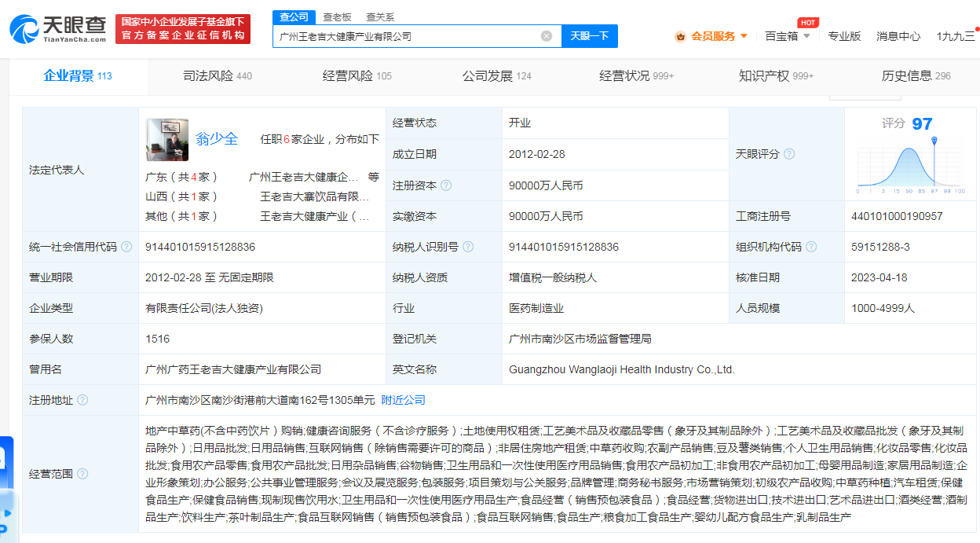Viewport: 980px width, 543px height.
Task: Open the 司法风险 tab
Action: click(218, 76)
